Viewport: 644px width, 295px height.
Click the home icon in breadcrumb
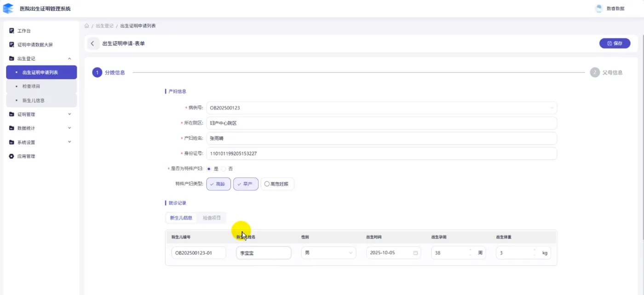pyautogui.click(x=87, y=26)
